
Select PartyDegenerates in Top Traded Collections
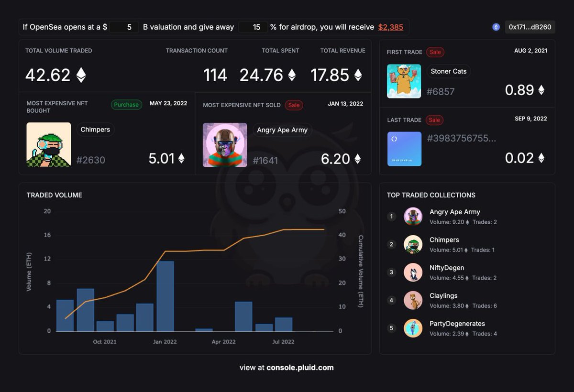[x=457, y=324]
